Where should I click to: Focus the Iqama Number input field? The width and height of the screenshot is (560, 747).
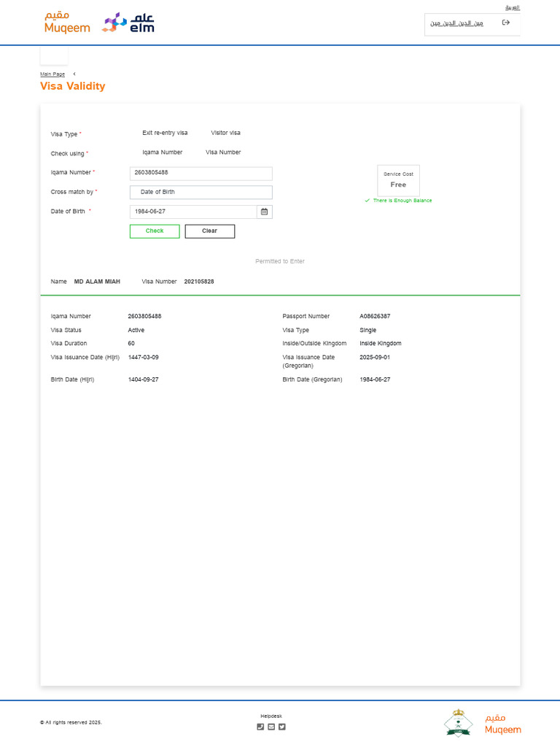pyautogui.click(x=201, y=173)
